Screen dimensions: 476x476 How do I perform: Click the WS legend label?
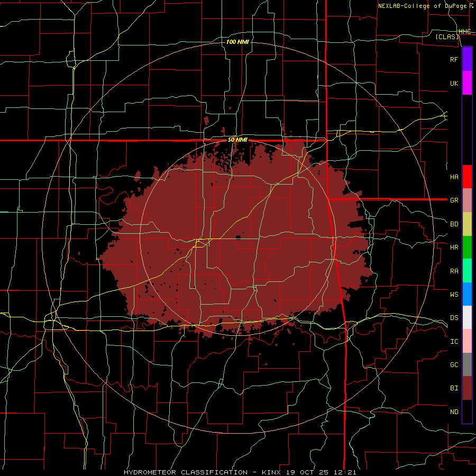pos(454,294)
